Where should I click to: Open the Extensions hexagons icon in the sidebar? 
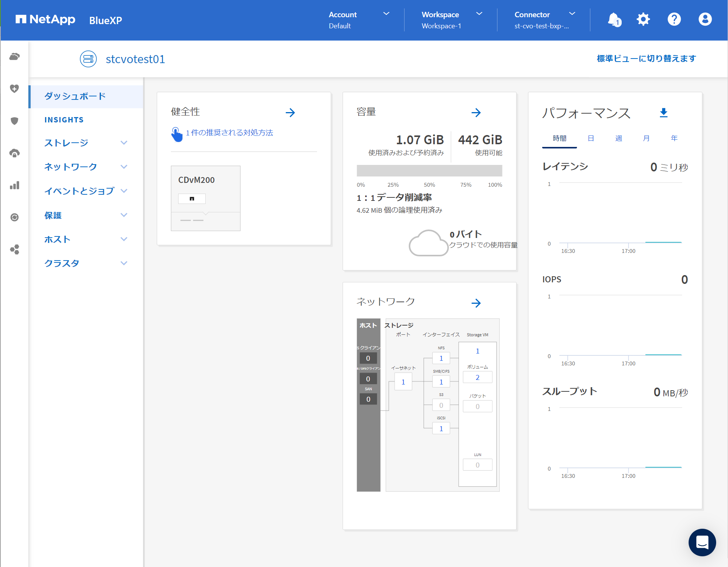14,249
